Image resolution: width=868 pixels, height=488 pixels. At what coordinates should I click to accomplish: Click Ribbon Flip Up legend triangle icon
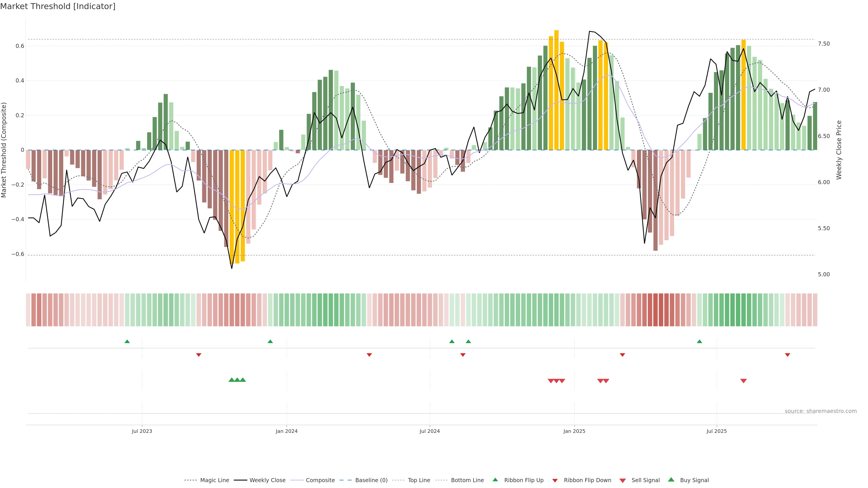coord(495,480)
